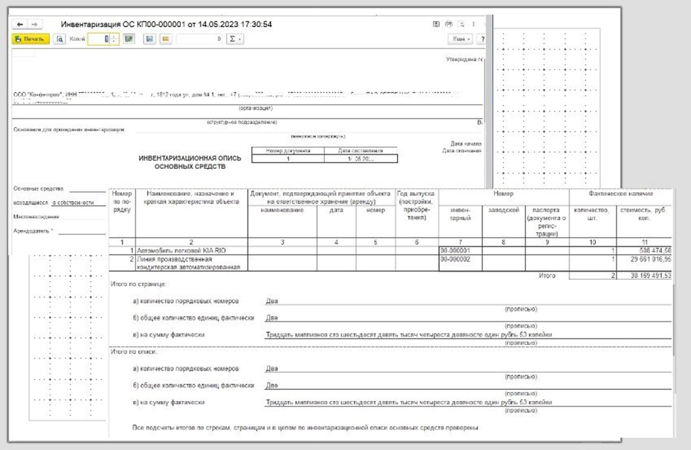Open the Σ sum dropdown

235,39
